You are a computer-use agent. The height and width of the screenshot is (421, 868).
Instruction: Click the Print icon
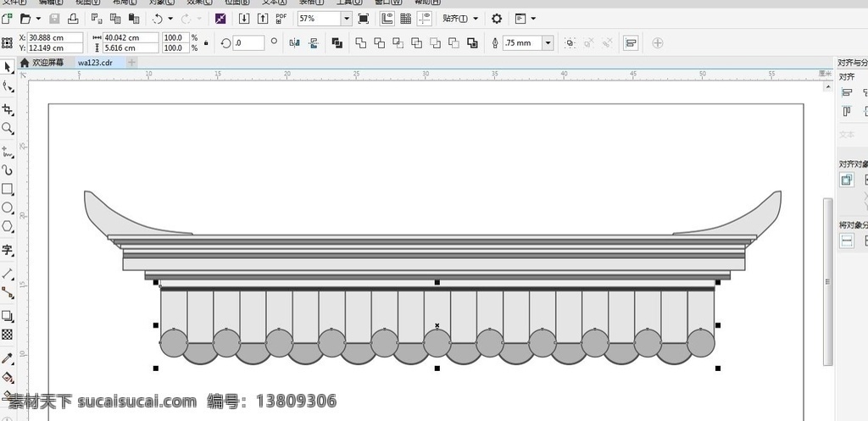click(x=73, y=19)
